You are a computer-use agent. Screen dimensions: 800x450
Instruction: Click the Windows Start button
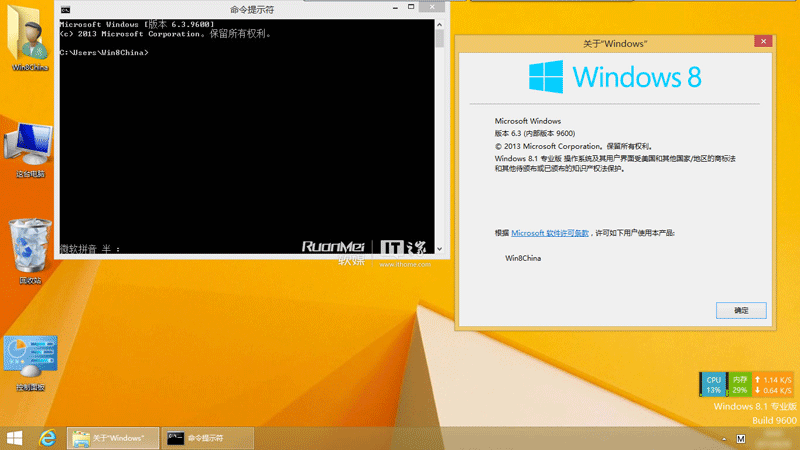click(x=15, y=438)
